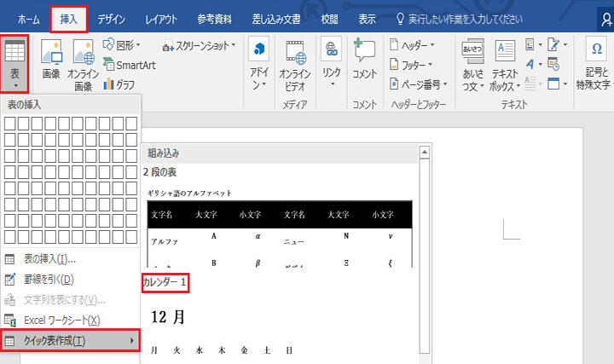Open the リンク (Link) dropdown

pyautogui.click(x=331, y=62)
